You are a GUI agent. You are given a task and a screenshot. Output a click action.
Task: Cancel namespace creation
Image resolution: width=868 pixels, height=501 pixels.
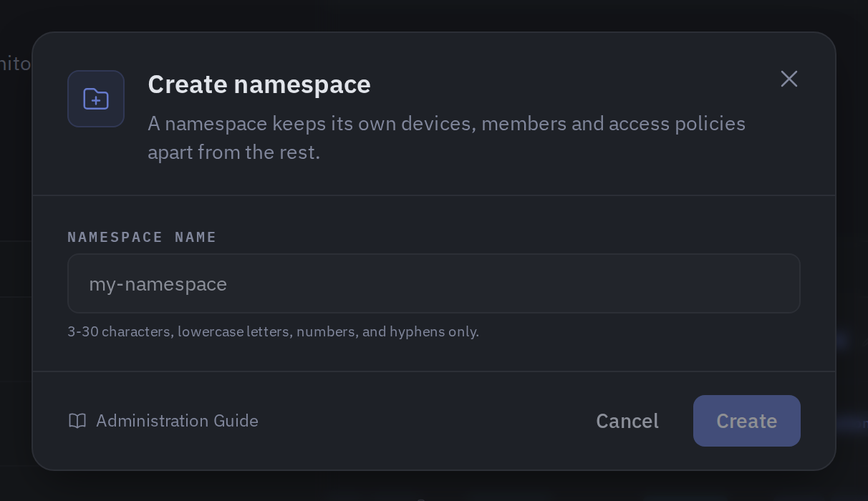coord(627,421)
